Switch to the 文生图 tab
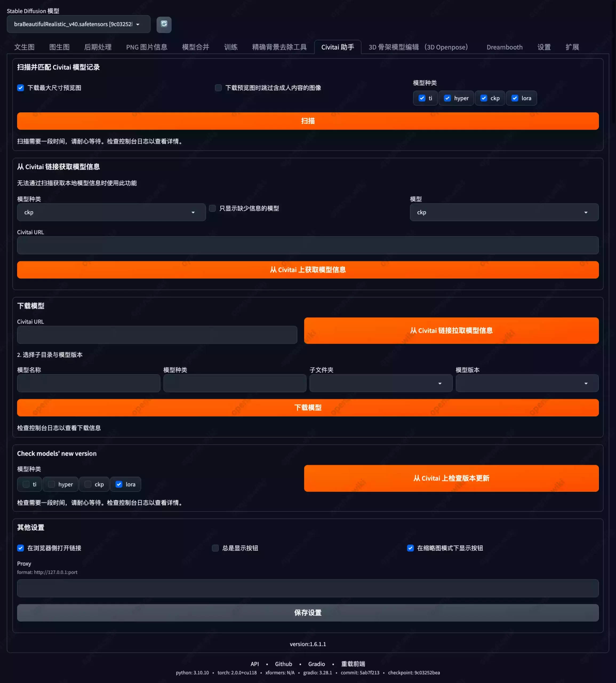 click(24, 47)
